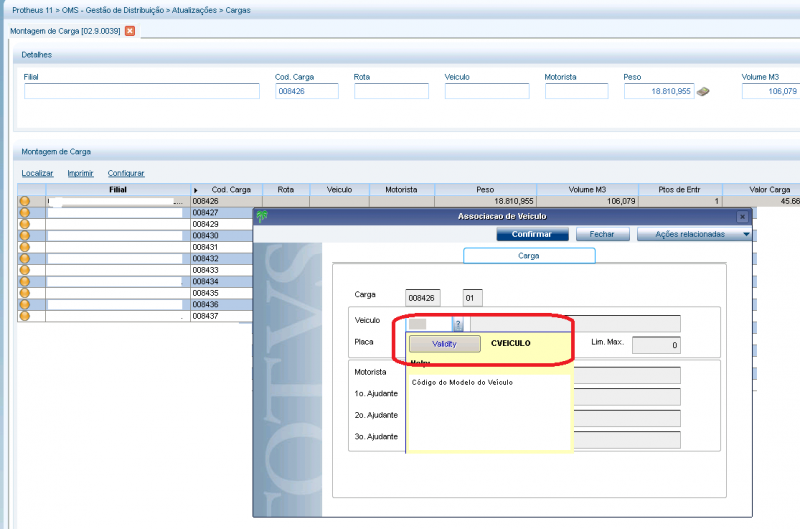Switch to Montagem de Carga [02.9.0039] tab

65,31
